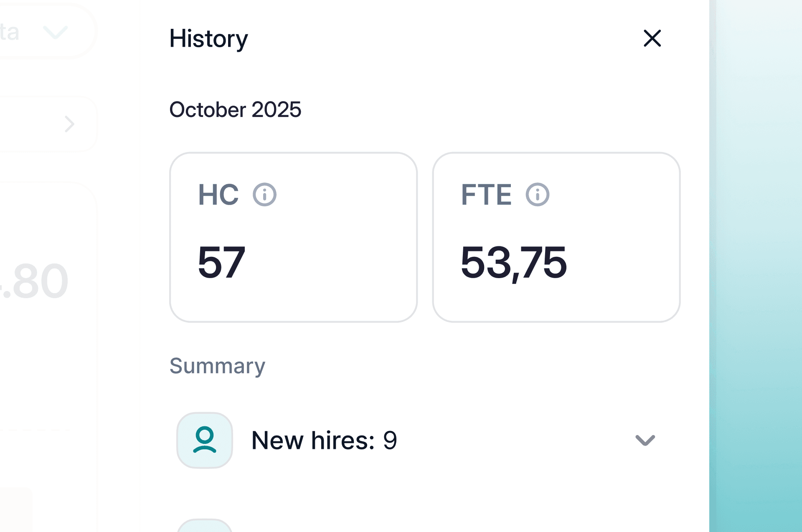Close the History panel
Viewport: 802px width, 532px height.
pyautogui.click(x=652, y=39)
